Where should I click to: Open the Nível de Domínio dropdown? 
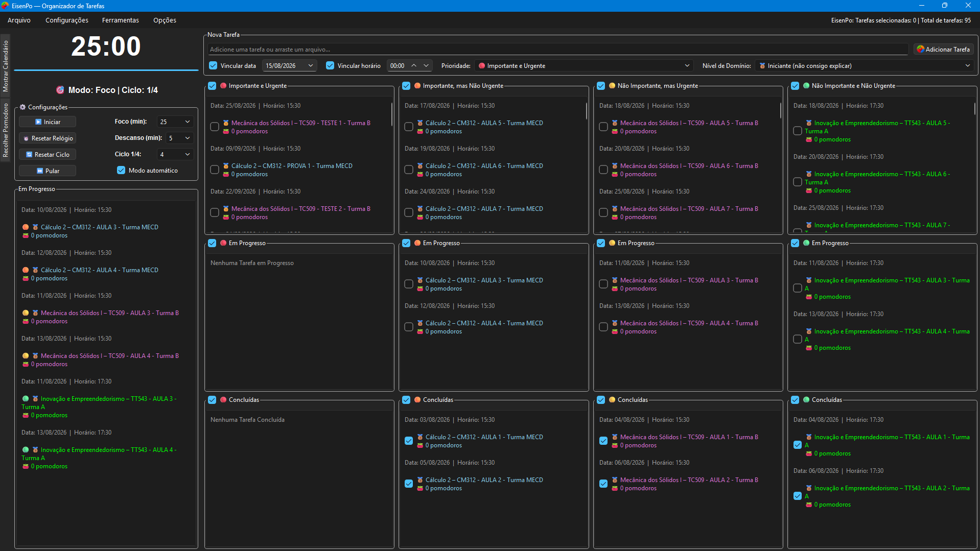click(x=865, y=66)
